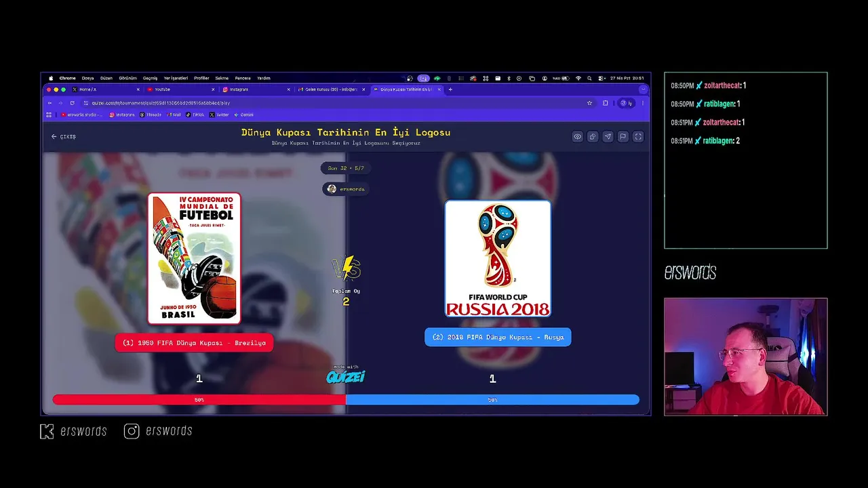Viewport: 868px width, 488px height.
Task: Click the Bluetooth icon in menu bar
Action: [x=509, y=78]
